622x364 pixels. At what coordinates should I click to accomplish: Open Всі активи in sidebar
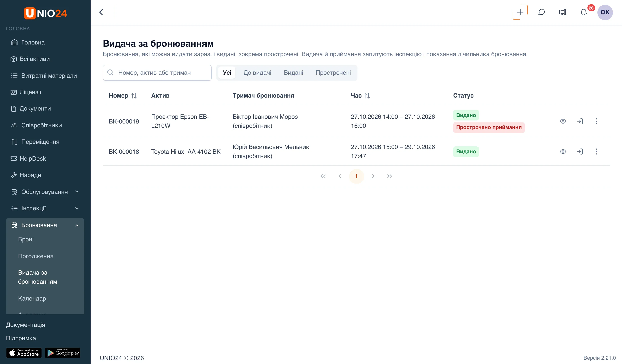click(45, 59)
